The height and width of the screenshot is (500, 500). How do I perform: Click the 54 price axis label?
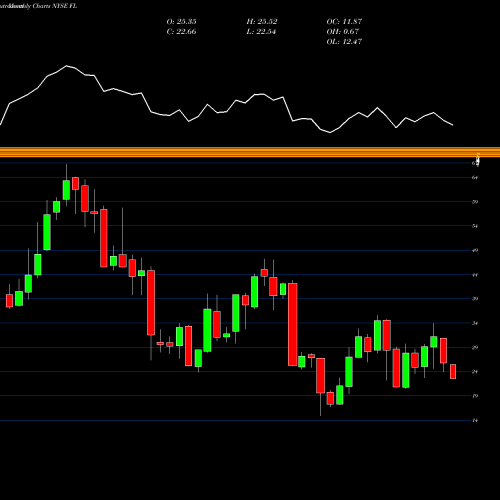click(475, 226)
